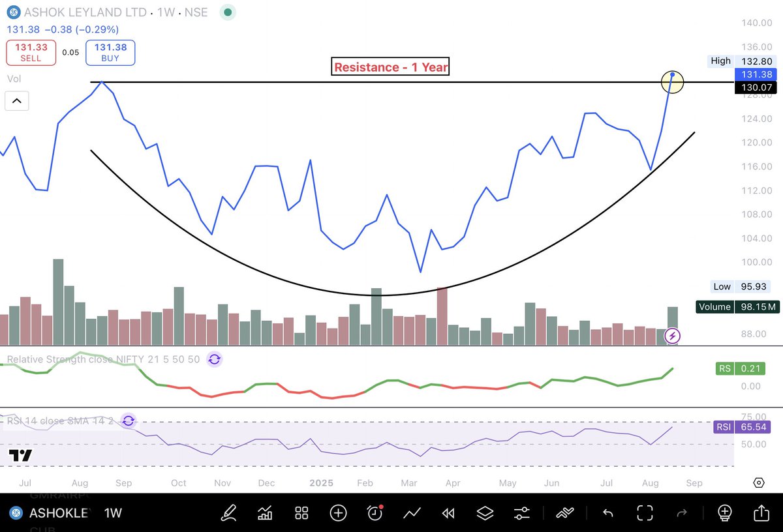Open alerts clock icon with red dot
The image size is (783, 532).
click(375, 512)
